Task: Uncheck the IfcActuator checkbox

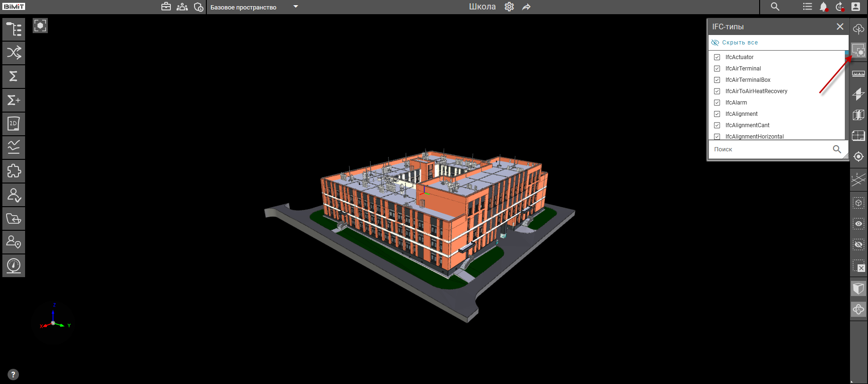Action: [717, 57]
